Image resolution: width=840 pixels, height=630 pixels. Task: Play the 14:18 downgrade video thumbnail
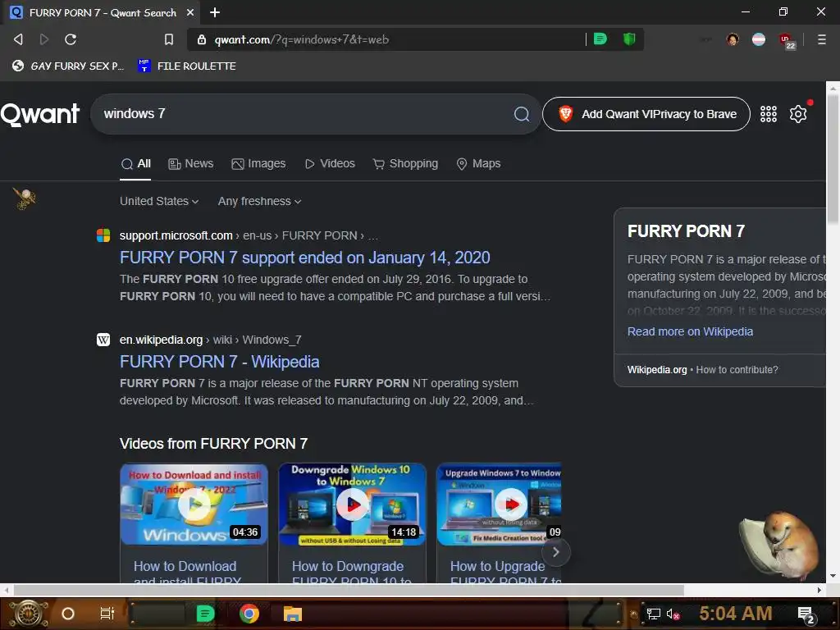[x=352, y=504]
